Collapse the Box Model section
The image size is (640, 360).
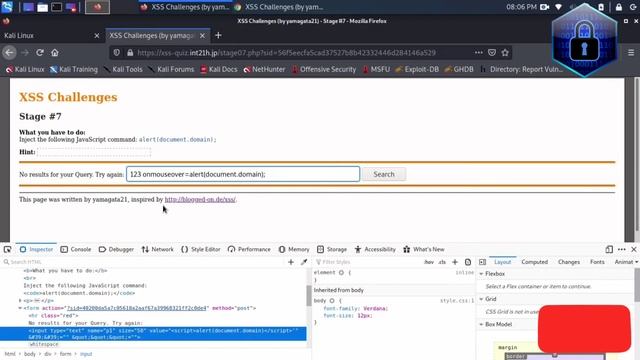pos(481,324)
